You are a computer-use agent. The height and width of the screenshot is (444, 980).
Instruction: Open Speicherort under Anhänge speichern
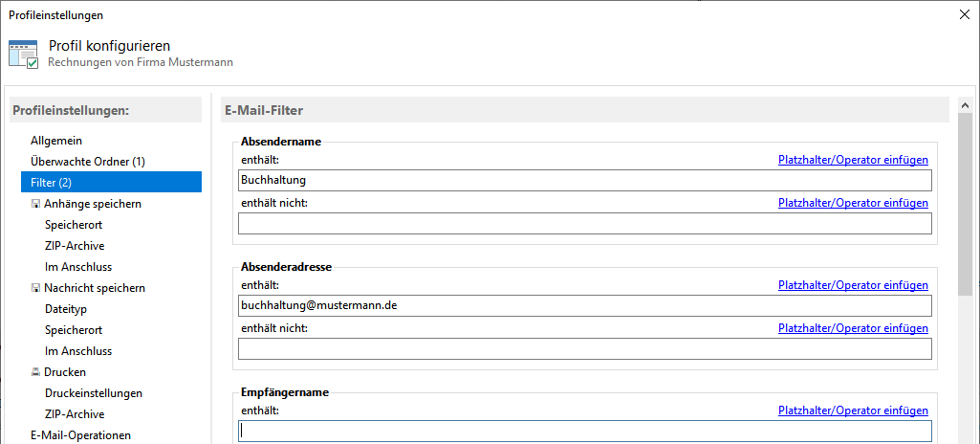click(x=74, y=225)
